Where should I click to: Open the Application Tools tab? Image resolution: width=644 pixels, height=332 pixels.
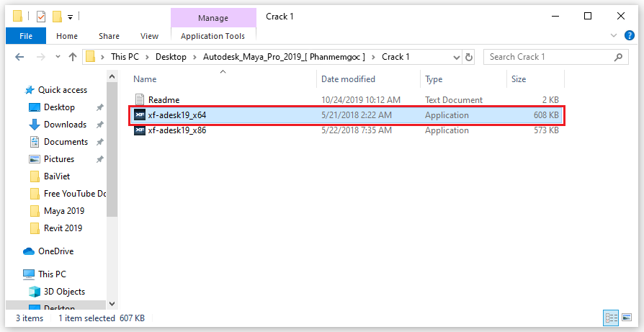click(x=213, y=36)
